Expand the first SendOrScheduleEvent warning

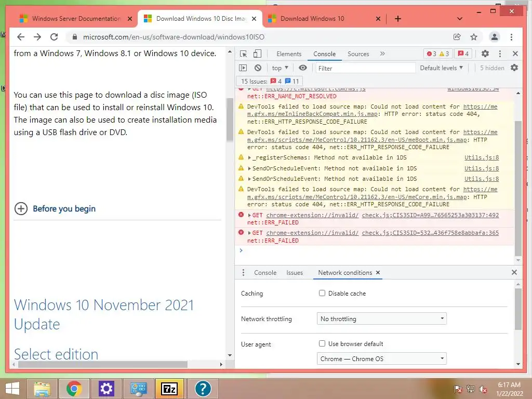[249, 169]
